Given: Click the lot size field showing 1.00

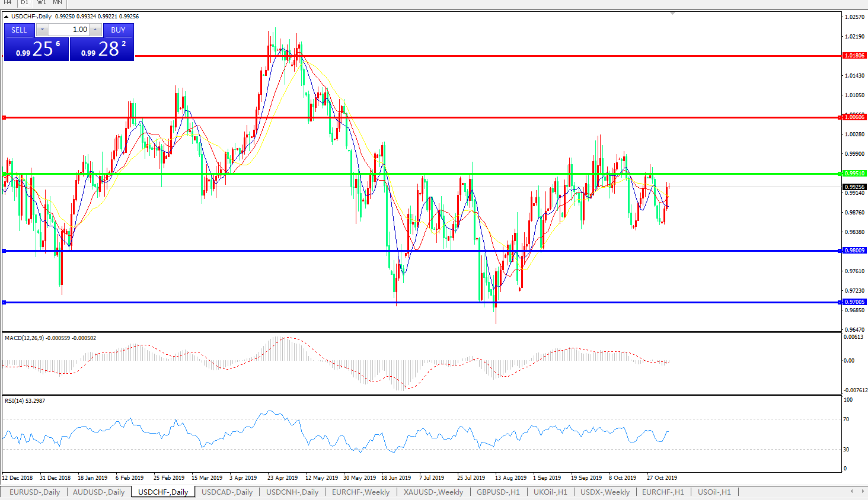Looking at the screenshot, I should (x=69, y=30).
